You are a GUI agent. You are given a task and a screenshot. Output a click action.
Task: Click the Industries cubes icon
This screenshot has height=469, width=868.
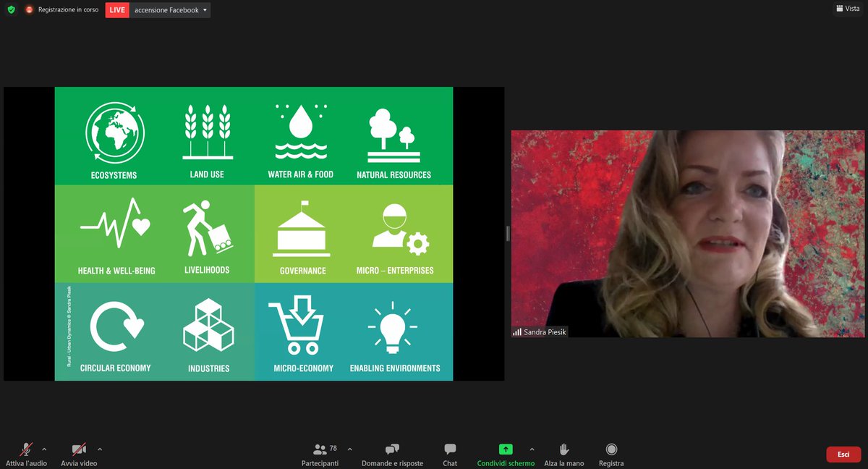pyautogui.click(x=208, y=325)
